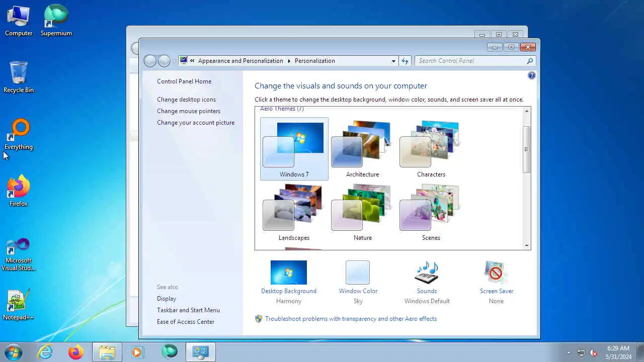
Task: Select the Firefox desktop shortcut
Action: 19,191
